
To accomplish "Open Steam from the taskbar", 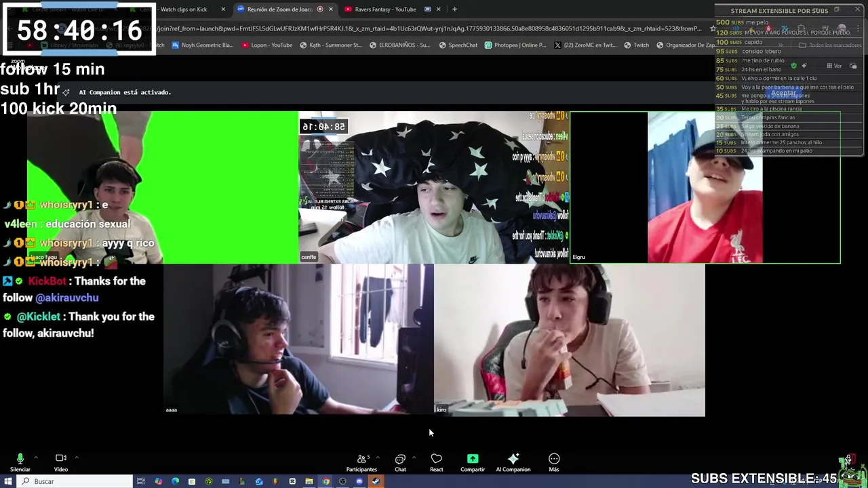I will click(x=376, y=481).
